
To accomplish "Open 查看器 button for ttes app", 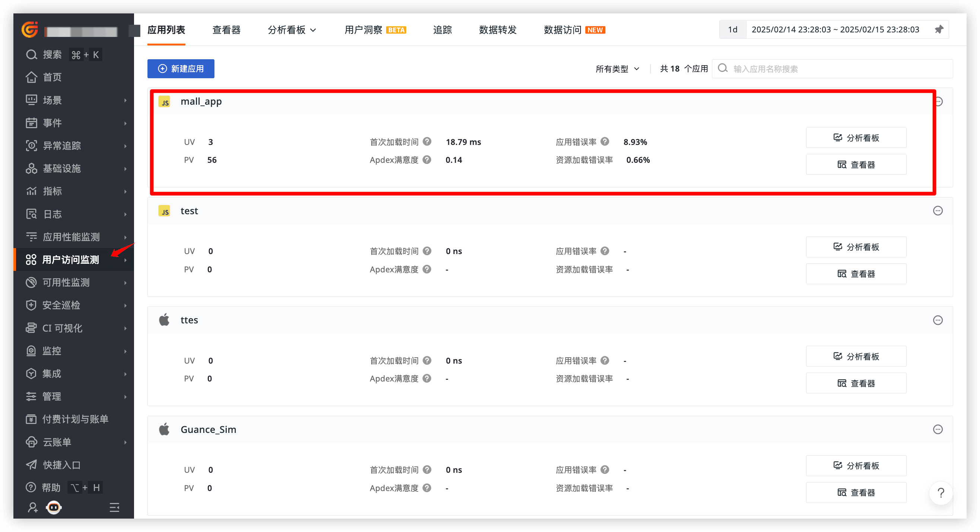I will point(856,383).
